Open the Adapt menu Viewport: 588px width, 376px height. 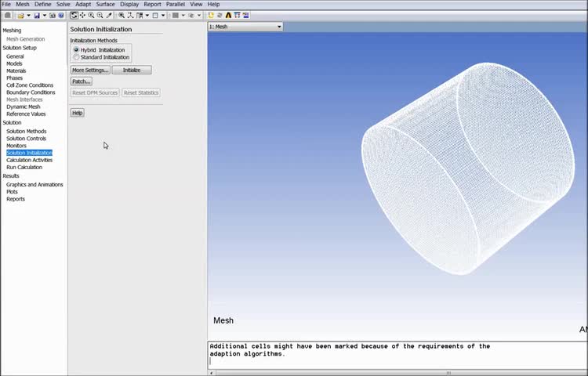[x=83, y=4]
